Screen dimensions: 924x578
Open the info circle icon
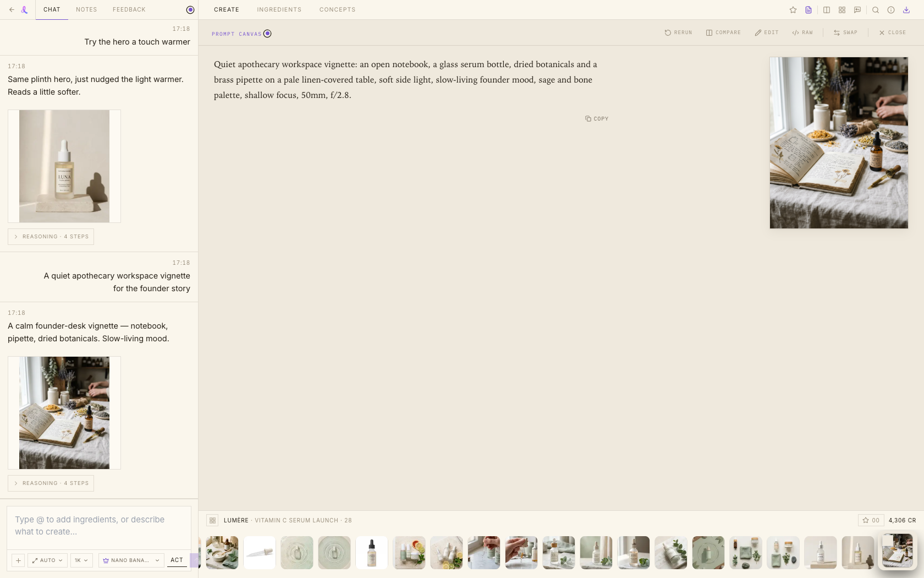point(891,10)
